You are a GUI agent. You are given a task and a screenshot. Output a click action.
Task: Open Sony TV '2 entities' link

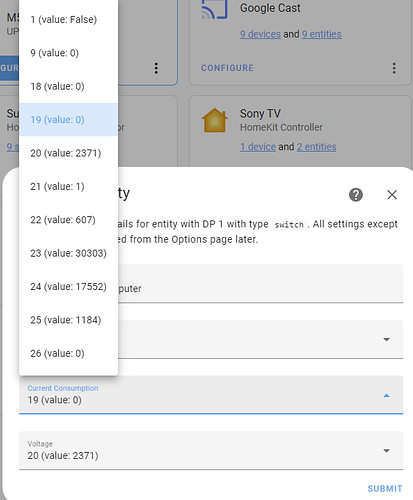[x=317, y=147]
